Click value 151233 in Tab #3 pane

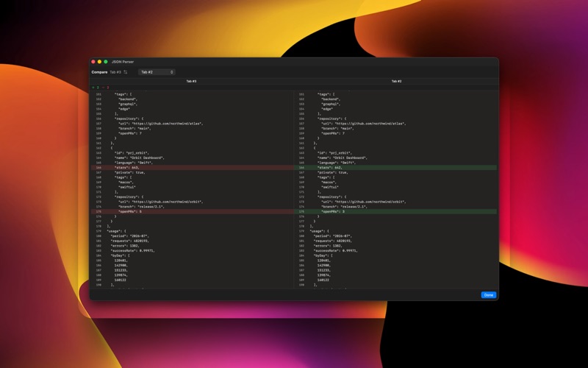point(121,270)
